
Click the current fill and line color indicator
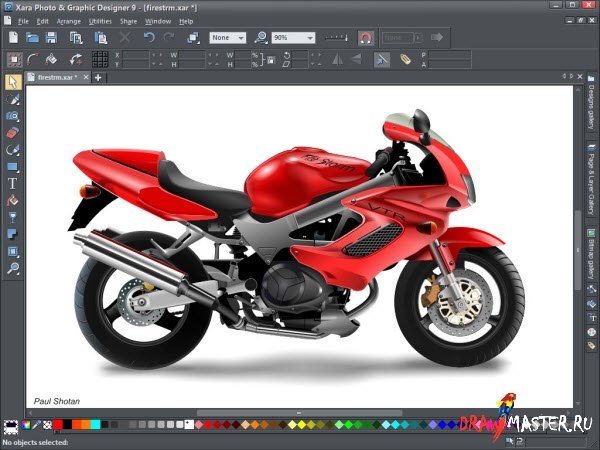11,427
